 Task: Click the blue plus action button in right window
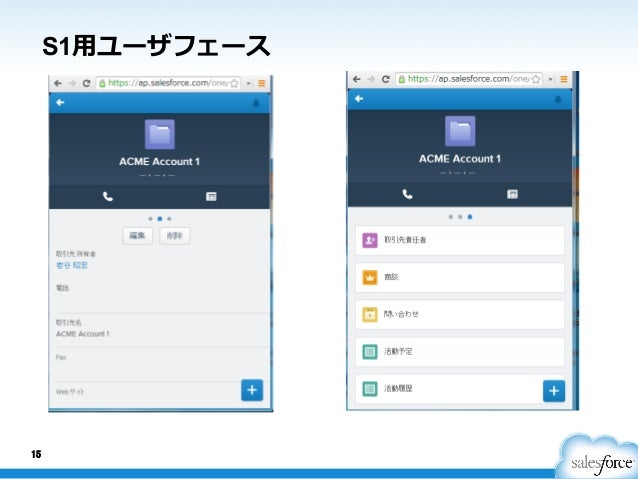tap(554, 391)
